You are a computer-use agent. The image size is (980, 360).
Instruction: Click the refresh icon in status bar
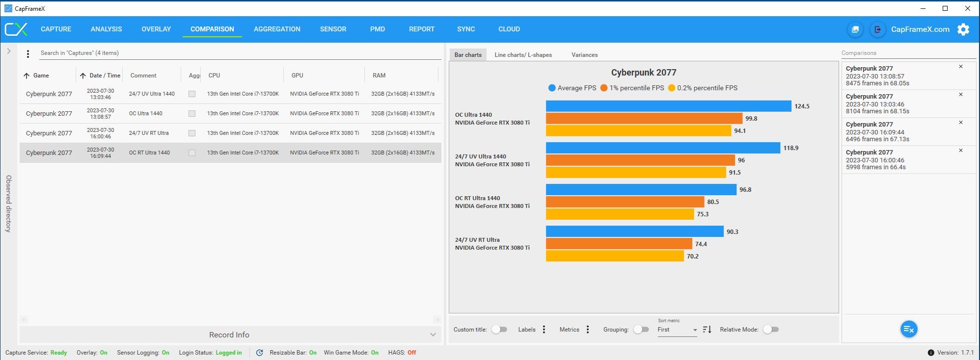[x=260, y=353]
